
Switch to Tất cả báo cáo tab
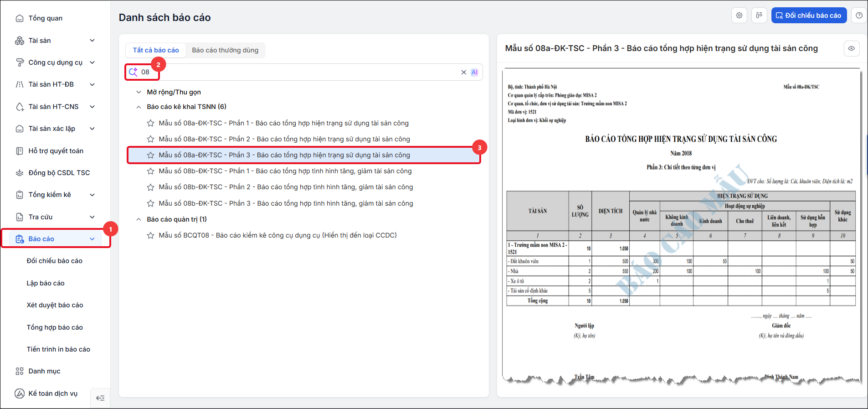coord(156,50)
